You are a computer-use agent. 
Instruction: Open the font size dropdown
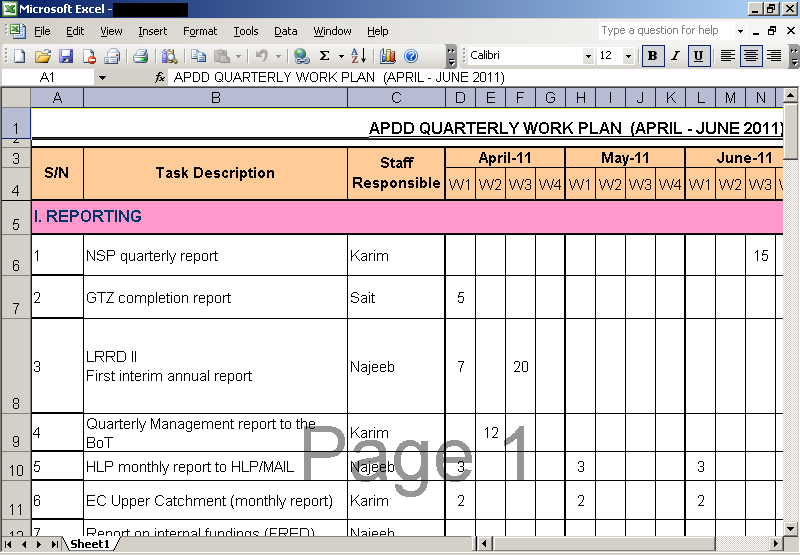click(628, 56)
